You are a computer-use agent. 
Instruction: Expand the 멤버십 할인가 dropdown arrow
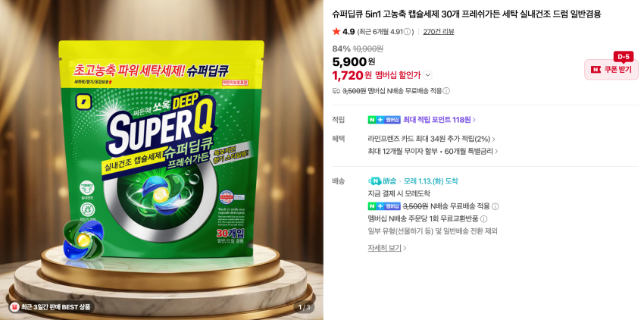(x=427, y=75)
